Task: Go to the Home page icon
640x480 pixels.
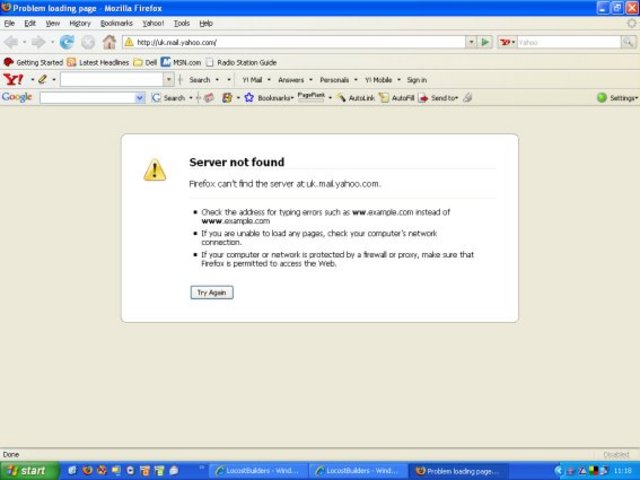Action: (x=109, y=42)
